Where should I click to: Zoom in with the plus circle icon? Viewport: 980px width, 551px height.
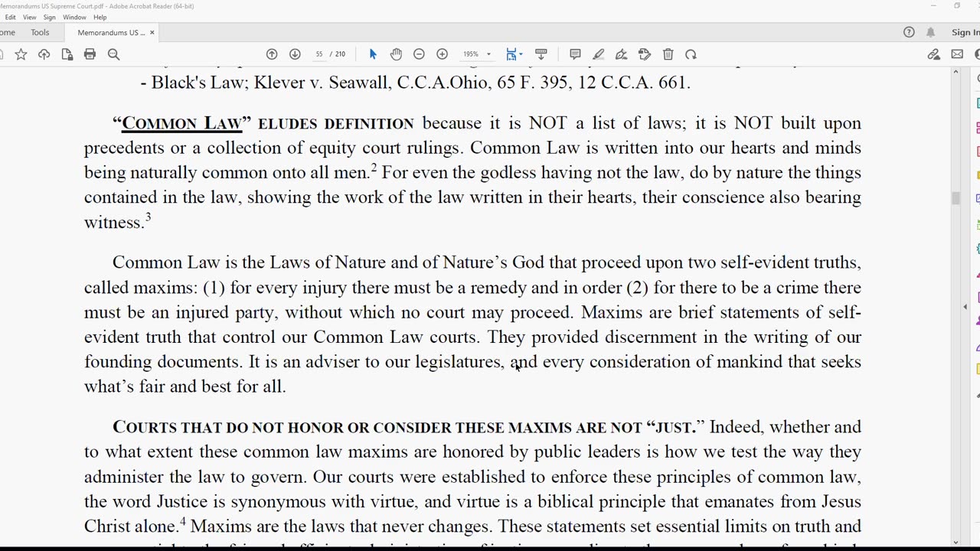tap(442, 54)
